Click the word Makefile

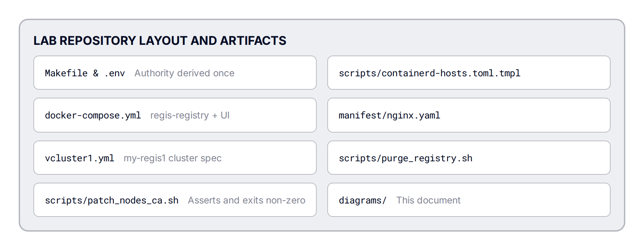(66, 73)
